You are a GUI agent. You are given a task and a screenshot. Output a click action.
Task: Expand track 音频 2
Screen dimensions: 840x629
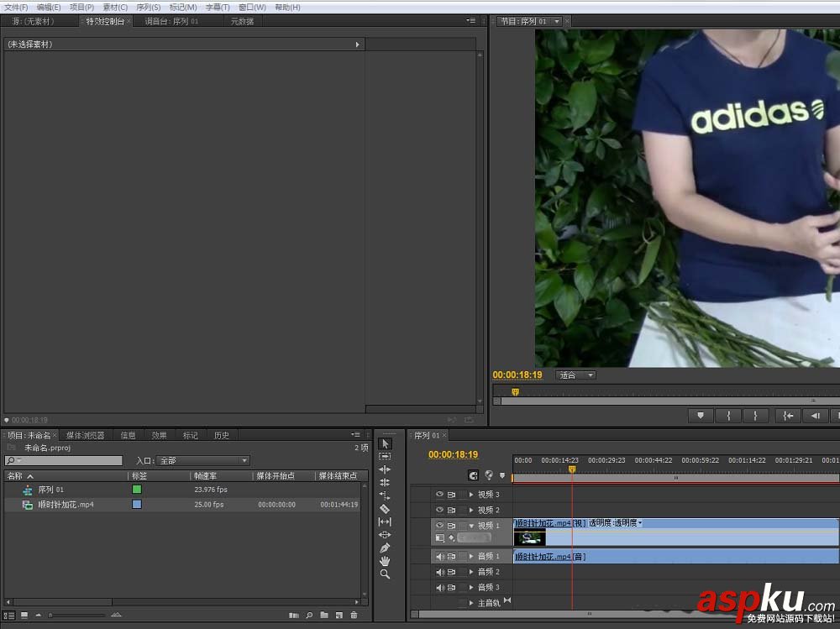tap(471, 572)
